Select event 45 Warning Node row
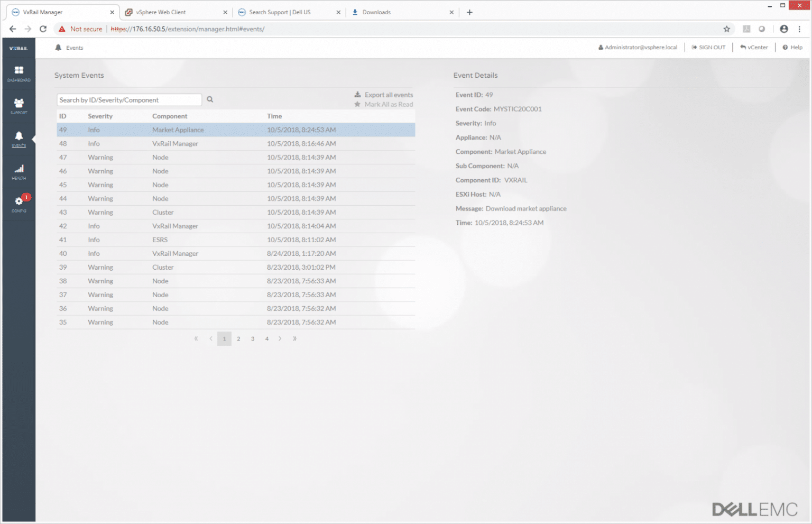This screenshot has width=812, height=524. (236, 185)
